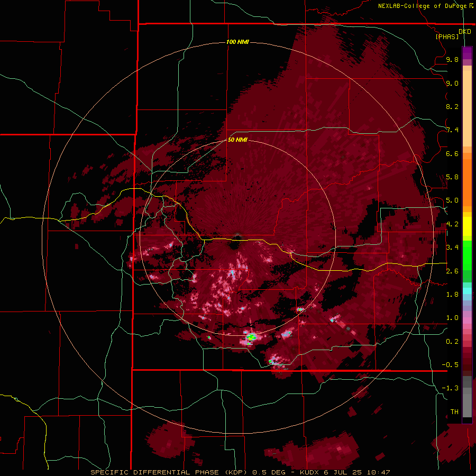Screen dimensions: 476x476
Task: Click the DKD legend heading
Action: tap(464, 32)
